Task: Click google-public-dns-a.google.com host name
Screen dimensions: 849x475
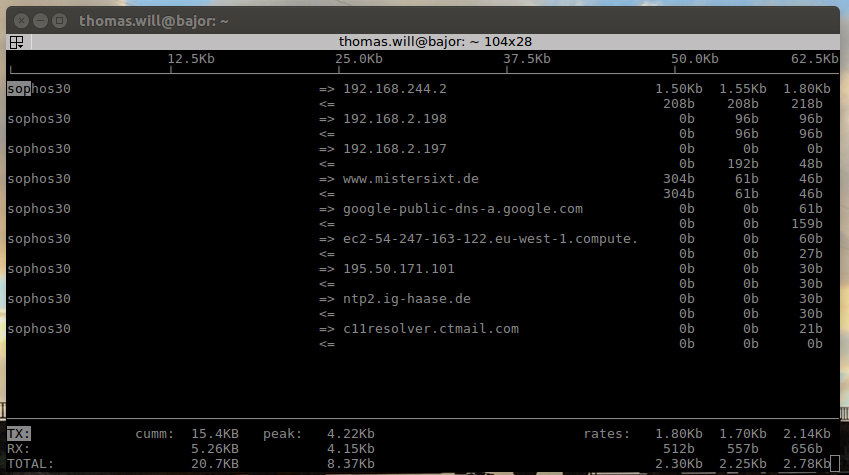Action: click(462, 209)
